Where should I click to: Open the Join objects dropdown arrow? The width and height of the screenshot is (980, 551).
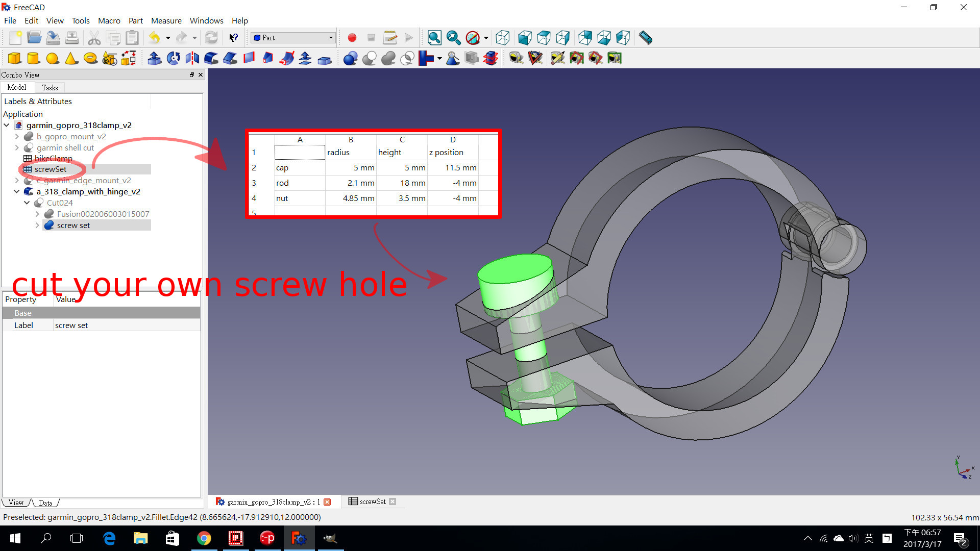tap(439, 58)
